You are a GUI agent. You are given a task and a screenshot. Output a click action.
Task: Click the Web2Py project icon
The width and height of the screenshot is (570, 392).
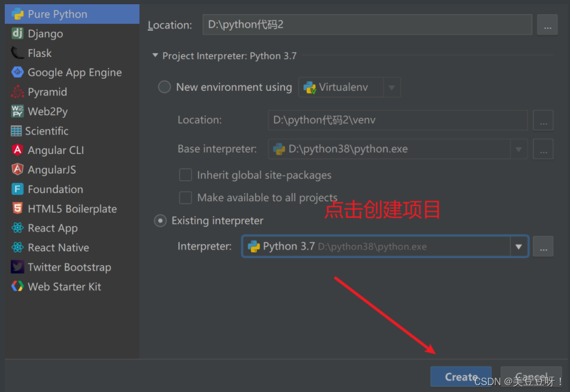coord(18,111)
